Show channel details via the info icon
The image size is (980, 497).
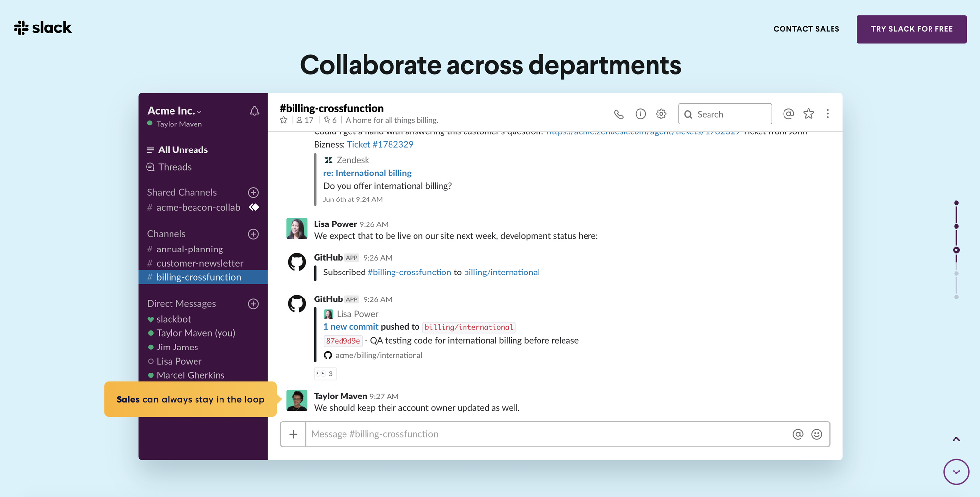(x=640, y=114)
